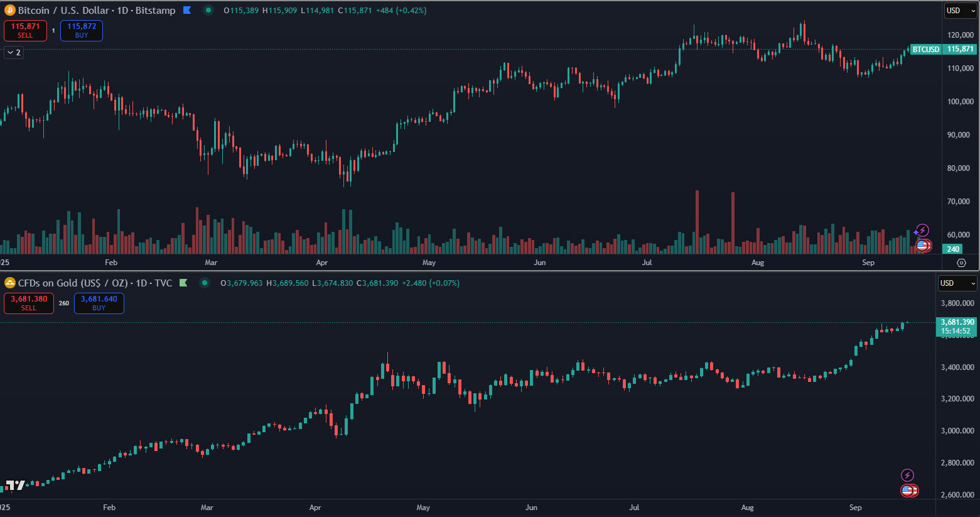This screenshot has height=517, width=980.
Task: Click the green flag icon beside TVC
Action: pyautogui.click(x=183, y=283)
